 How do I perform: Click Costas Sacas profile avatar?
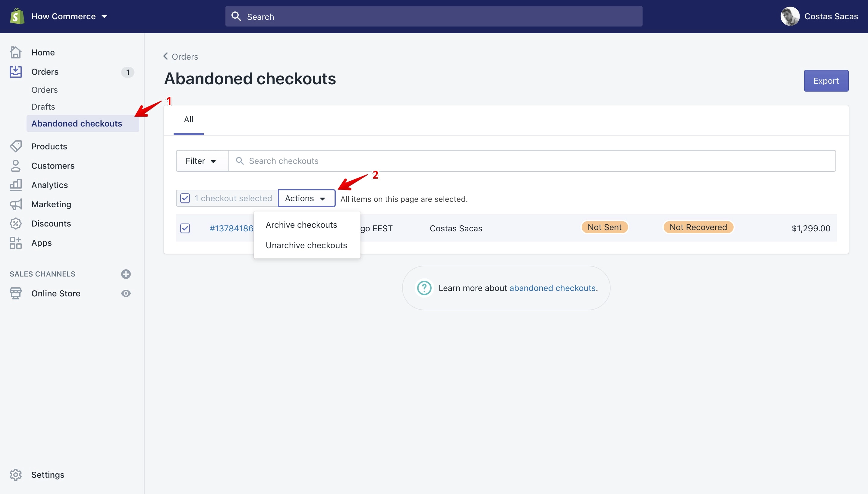pos(790,16)
